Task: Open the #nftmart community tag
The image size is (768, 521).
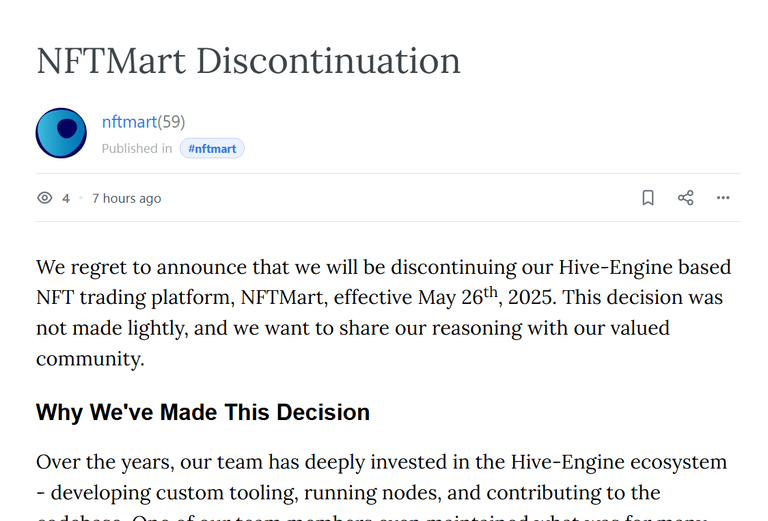Action: tap(212, 148)
